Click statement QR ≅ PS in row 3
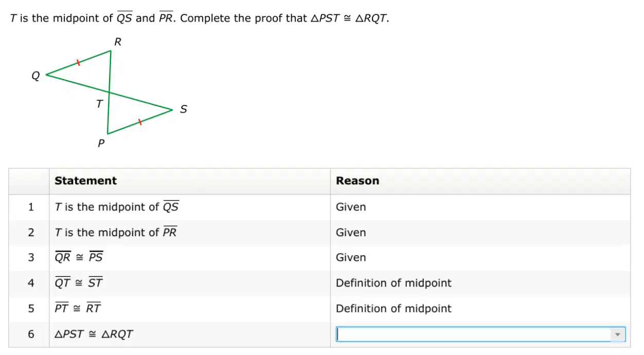The image size is (644, 355). pos(79,257)
